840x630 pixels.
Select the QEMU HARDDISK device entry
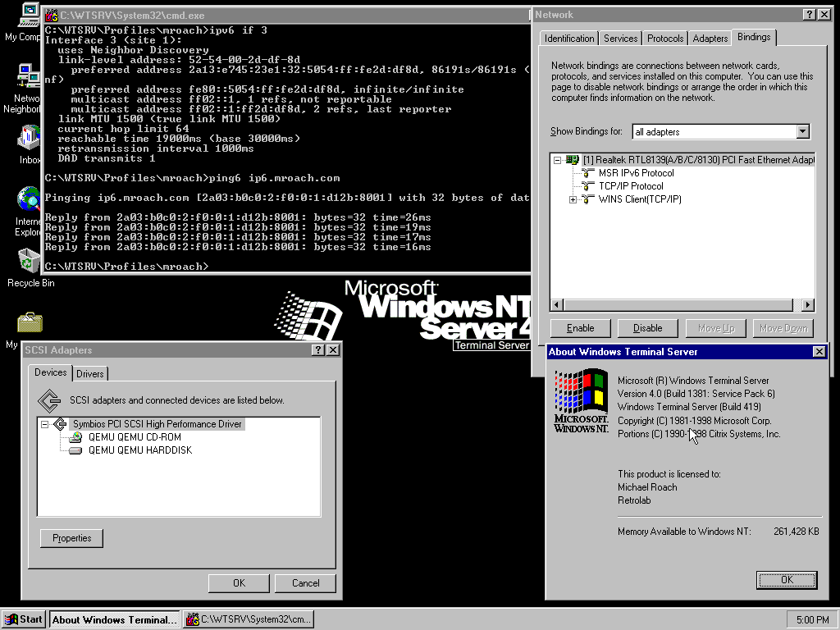coord(130,450)
